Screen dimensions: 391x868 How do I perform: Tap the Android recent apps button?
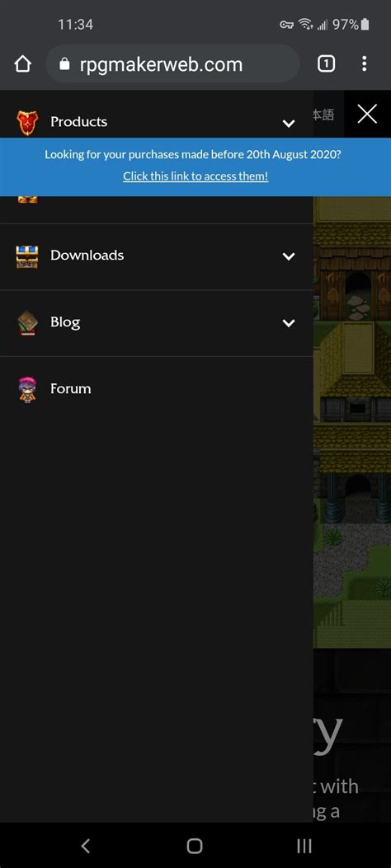click(304, 845)
